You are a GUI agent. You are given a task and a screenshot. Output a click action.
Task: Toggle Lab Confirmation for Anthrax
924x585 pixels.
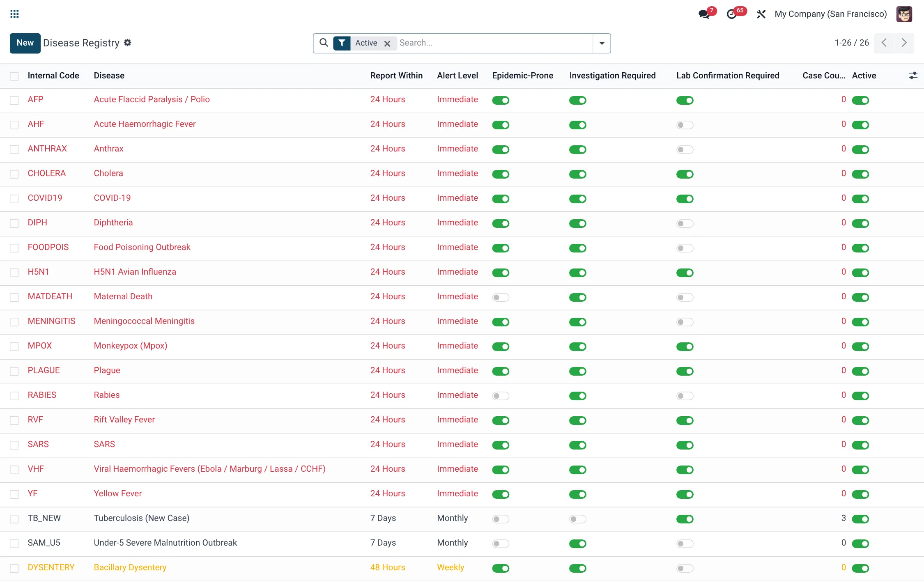(685, 149)
